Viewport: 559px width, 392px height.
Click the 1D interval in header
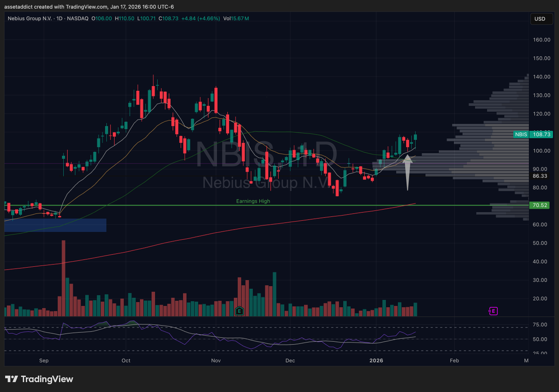[x=59, y=18]
